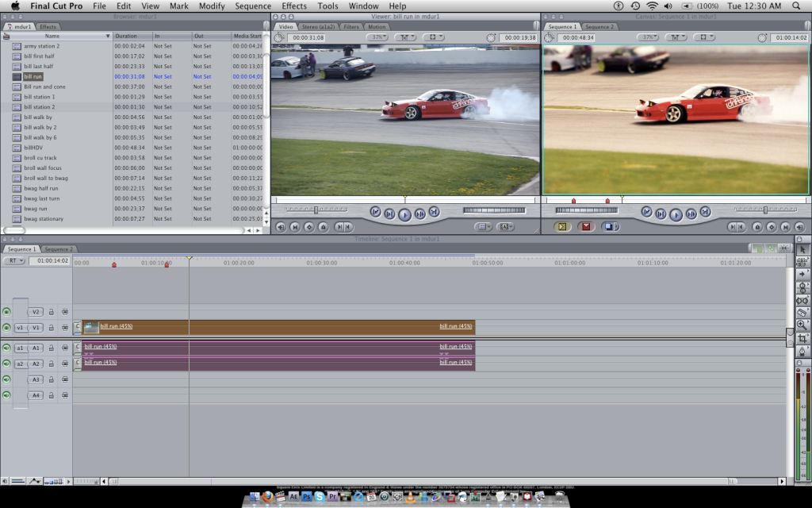
Task: Play the clip in the Viewer
Action: pyautogui.click(x=404, y=214)
